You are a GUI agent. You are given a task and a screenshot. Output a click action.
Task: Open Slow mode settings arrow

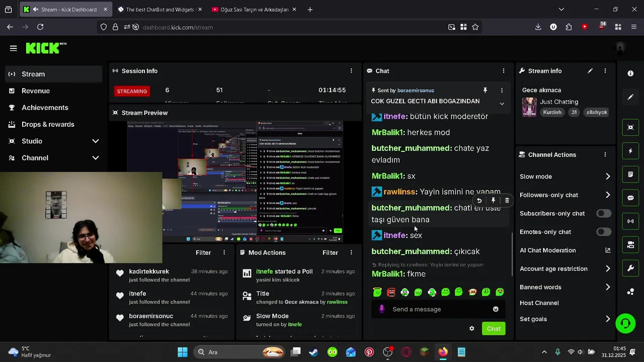608,176
